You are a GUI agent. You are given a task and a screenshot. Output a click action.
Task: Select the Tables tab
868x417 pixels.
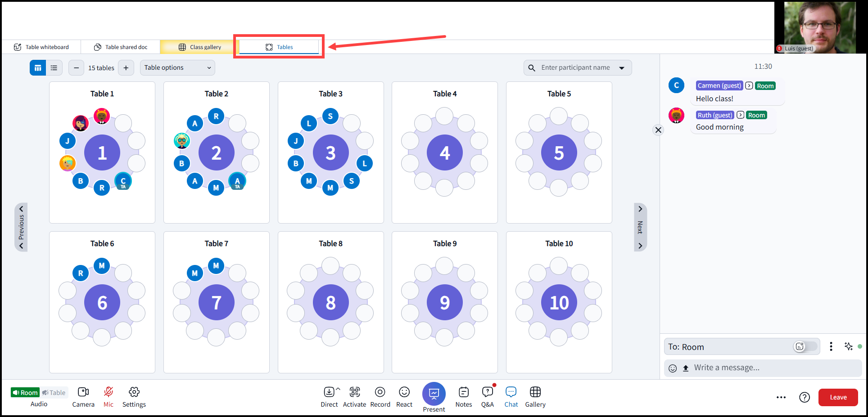279,47
